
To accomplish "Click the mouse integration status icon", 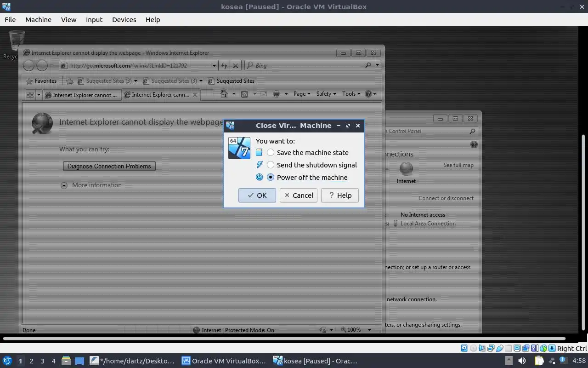I will pos(543,348).
